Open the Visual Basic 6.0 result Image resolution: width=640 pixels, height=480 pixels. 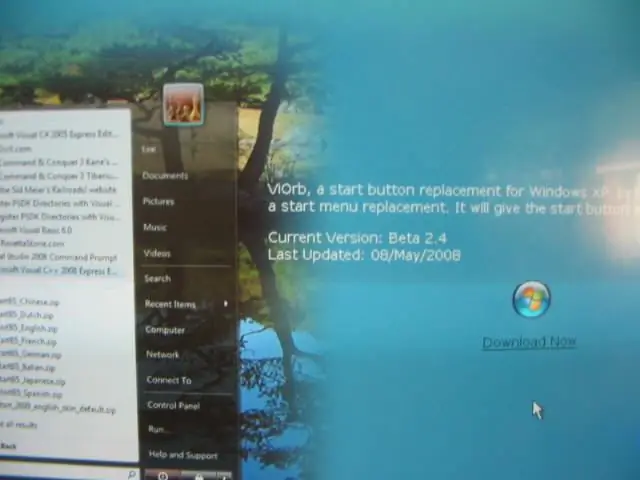coord(36,230)
